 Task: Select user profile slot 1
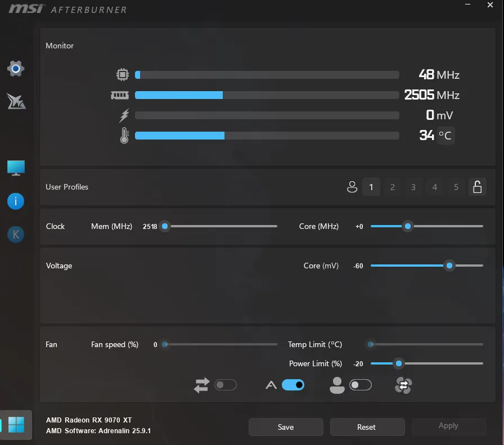(x=371, y=187)
